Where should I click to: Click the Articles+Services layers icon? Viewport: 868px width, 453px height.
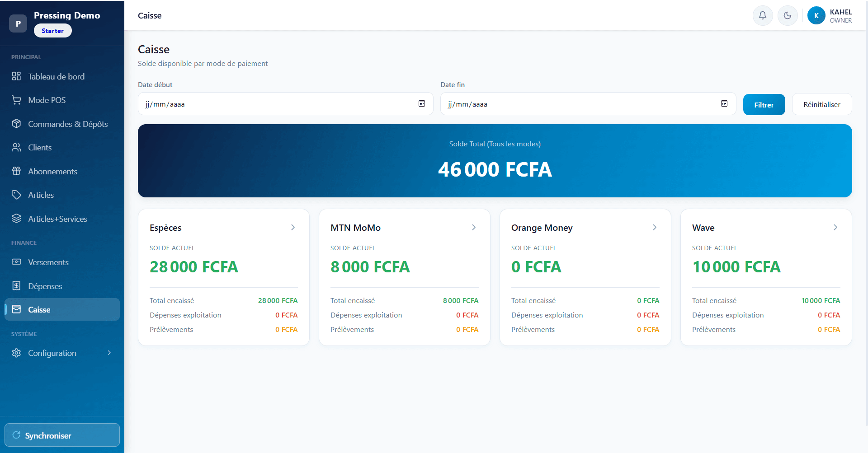pos(16,219)
